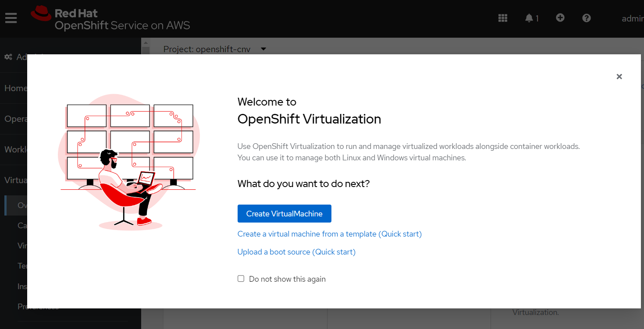Open the create from template quick start link
Viewport: 644px width, 329px height.
pyautogui.click(x=329, y=233)
